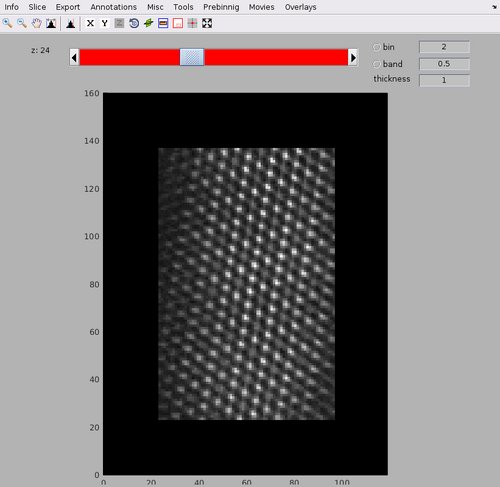Open the Overlays menu
Viewport: 500px width, 487px height.
300,7
